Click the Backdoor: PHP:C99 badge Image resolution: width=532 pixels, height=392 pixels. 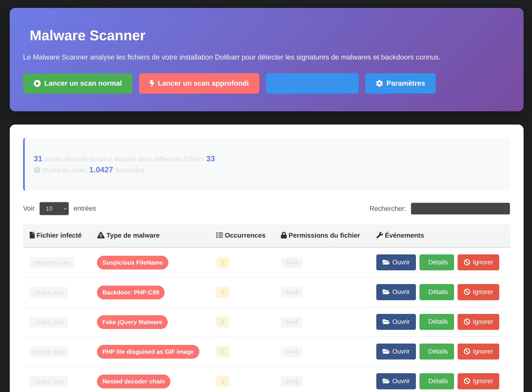131,292
